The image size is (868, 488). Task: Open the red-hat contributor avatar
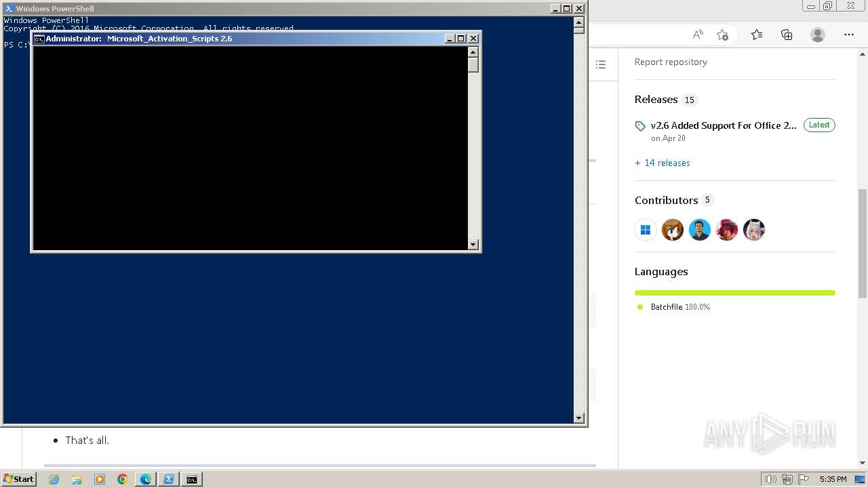click(x=727, y=230)
